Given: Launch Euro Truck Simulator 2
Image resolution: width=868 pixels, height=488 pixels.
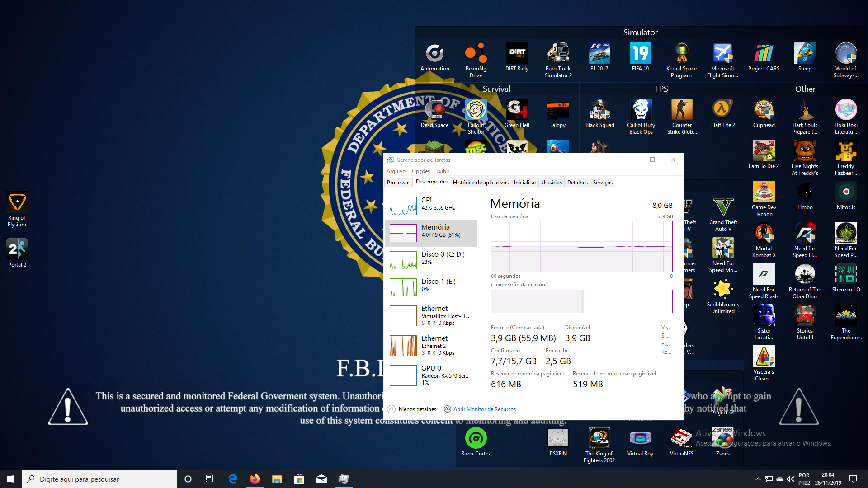Looking at the screenshot, I should coord(558,61).
